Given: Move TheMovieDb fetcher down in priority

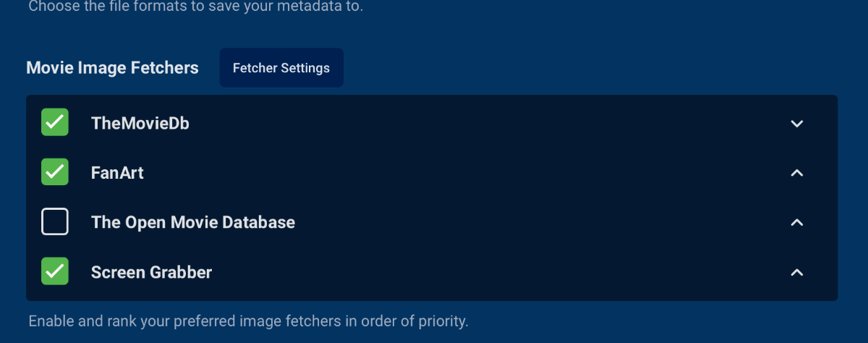Looking at the screenshot, I should pyautogui.click(x=797, y=123).
